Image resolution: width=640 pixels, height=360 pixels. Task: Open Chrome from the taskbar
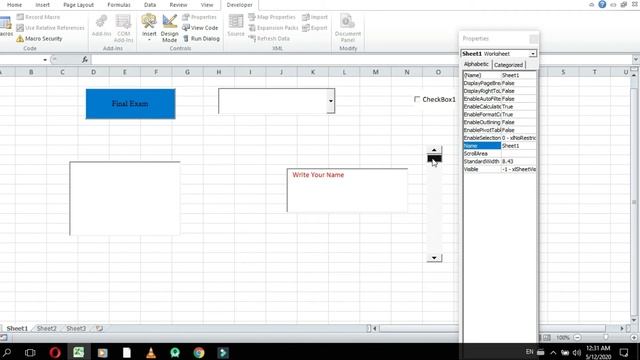coord(199,352)
